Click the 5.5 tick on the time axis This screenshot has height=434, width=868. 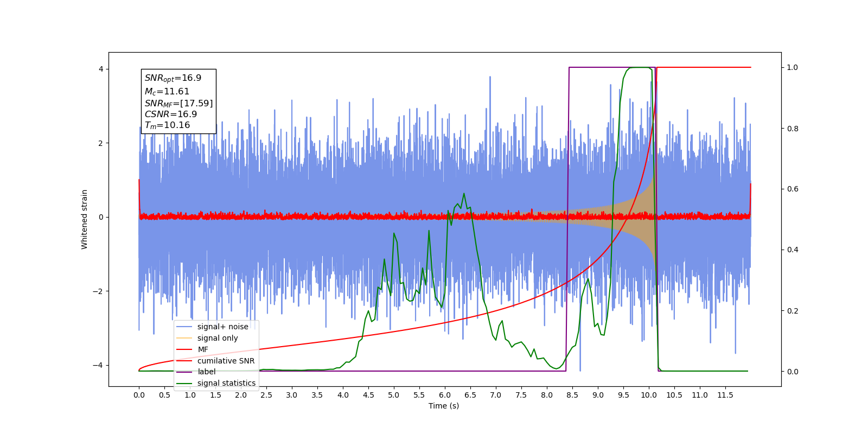coord(419,395)
